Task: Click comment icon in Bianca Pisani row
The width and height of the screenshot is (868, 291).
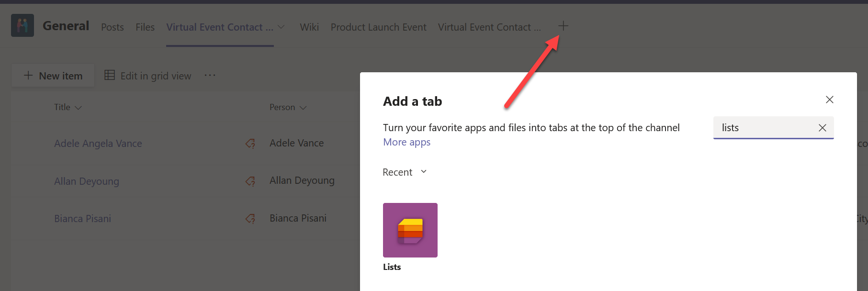Action: (250, 219)
